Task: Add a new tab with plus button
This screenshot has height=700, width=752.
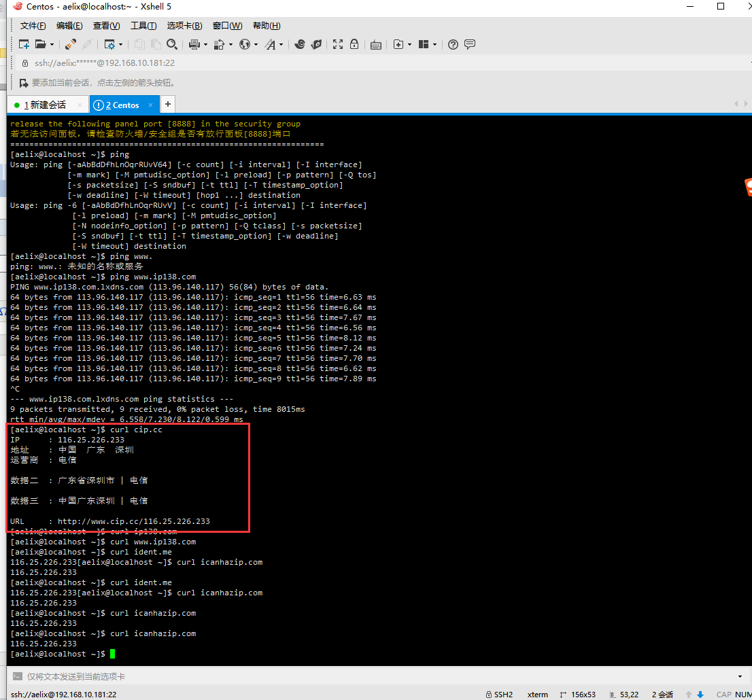Action: [x=168, y=104]
